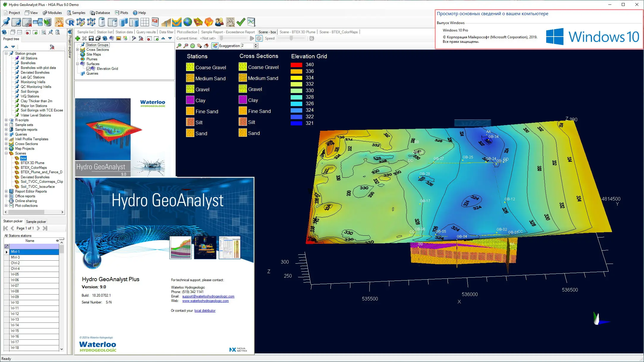Open the 3D cube edit (pencil) tool
This screenshot has width=644, height=362.
pos(81,22)
